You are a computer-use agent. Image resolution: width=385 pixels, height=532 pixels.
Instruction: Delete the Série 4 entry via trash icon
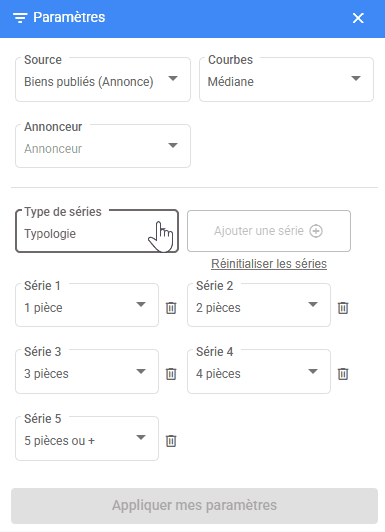click(343, 374)
